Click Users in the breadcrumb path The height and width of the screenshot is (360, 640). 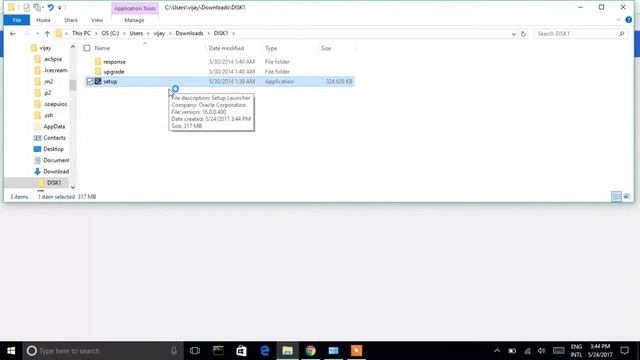tap(136, 33)
